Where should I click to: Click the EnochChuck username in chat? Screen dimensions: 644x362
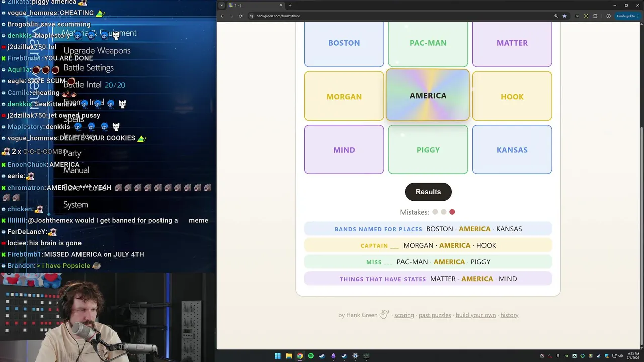click(x=27, y=165)
